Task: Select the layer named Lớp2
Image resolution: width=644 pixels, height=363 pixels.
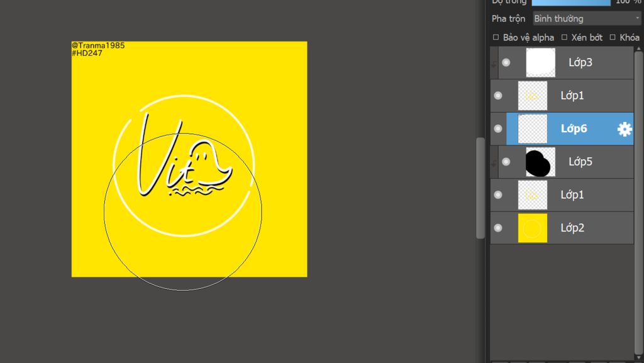Action: click(572, 228)
